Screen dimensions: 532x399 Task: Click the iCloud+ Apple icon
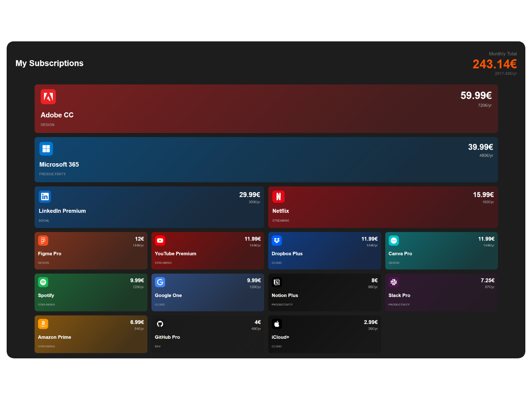click(x=277, y=324)
